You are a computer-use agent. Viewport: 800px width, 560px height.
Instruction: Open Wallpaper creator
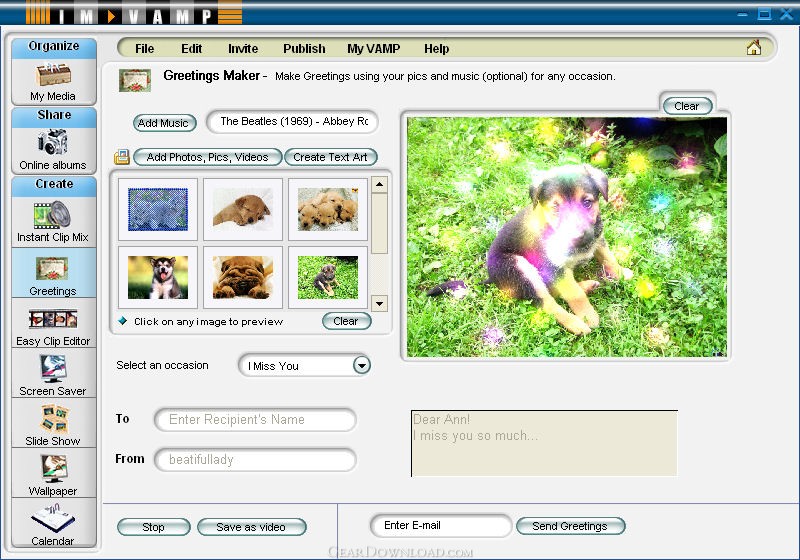coord(53,474)
